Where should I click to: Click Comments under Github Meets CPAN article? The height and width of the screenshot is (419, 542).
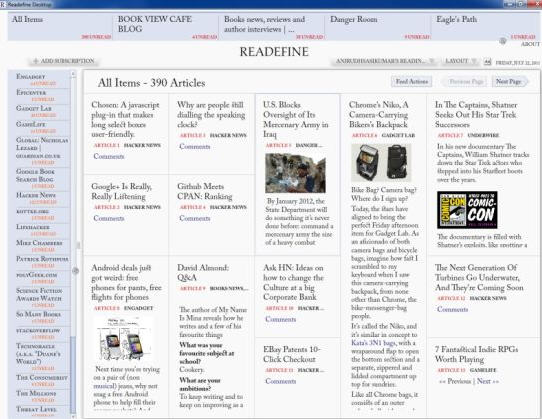(195, 218)
